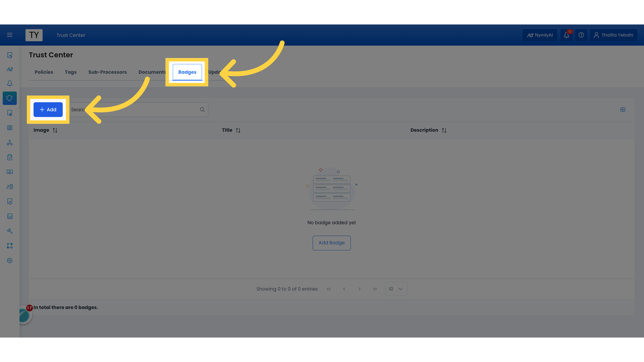The width and height of the screenshot is (644, 362).
Task: Switch to grid view using top-right layout icon
Action: 623,109
